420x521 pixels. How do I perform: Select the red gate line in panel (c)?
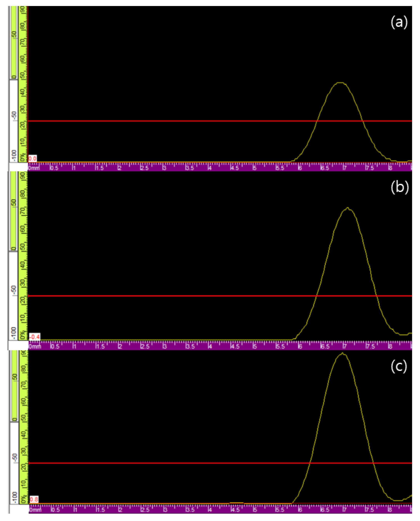pyautogui.click(x=169, y=463)
